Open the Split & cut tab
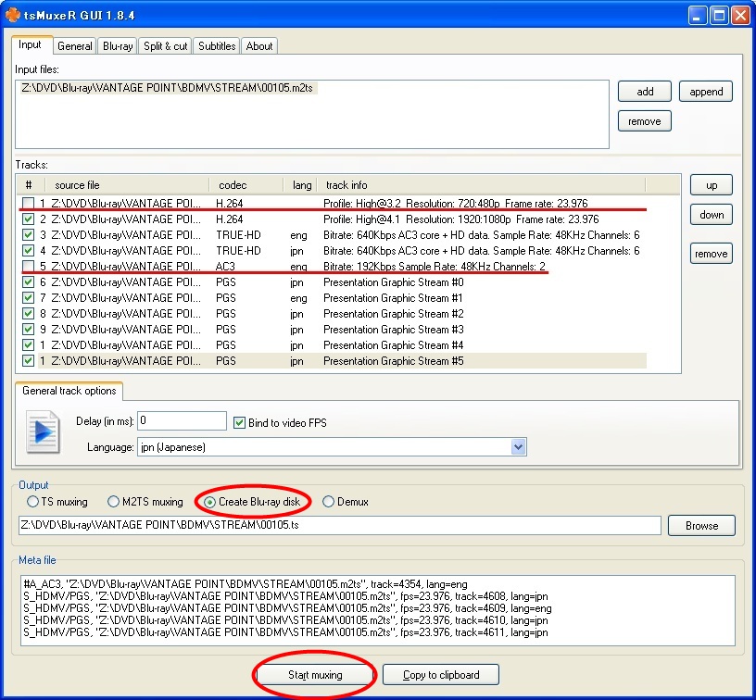Screen dimensions: 756x700 [166, 46]
